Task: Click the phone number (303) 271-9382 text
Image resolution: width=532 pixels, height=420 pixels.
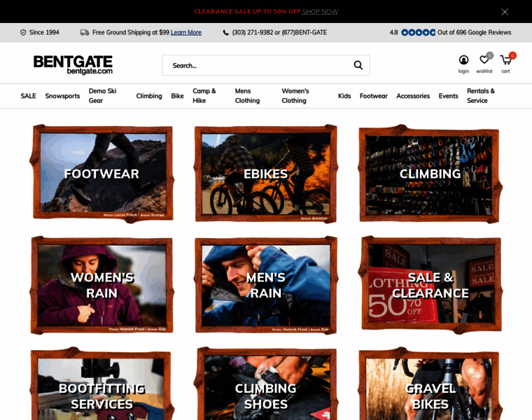Action: point(253,33)
